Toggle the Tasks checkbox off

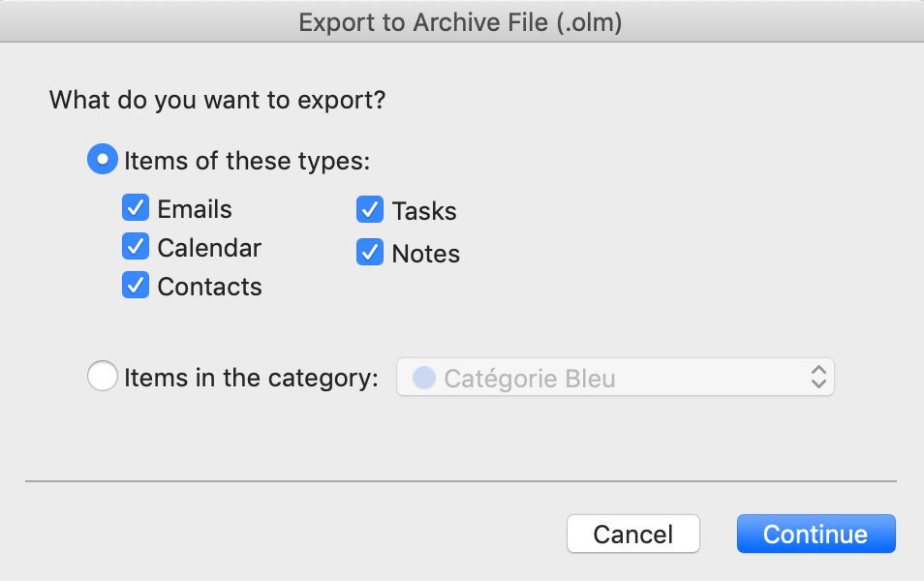[369, 209]
